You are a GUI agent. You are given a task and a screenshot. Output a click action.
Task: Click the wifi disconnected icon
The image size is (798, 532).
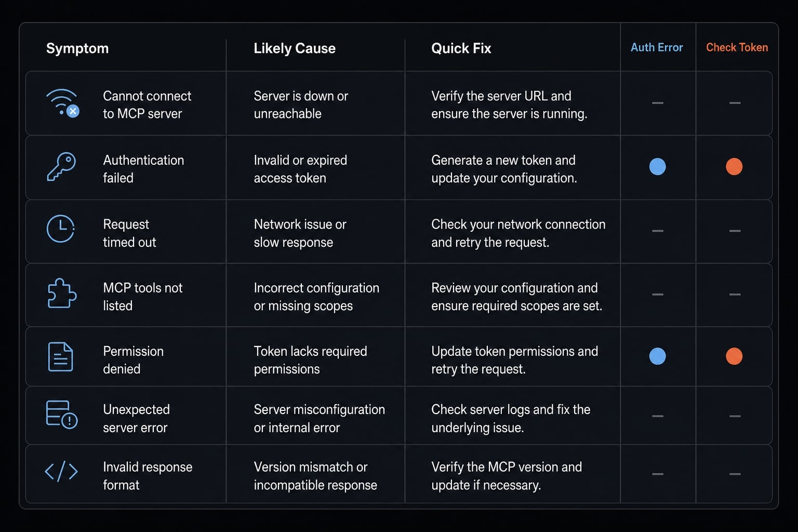coord(62,103)
